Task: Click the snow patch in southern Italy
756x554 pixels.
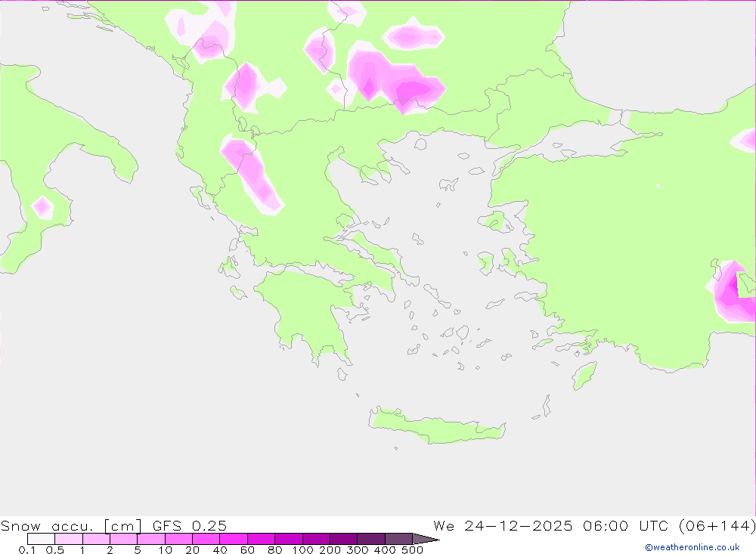Action: (x=42, y=207)
